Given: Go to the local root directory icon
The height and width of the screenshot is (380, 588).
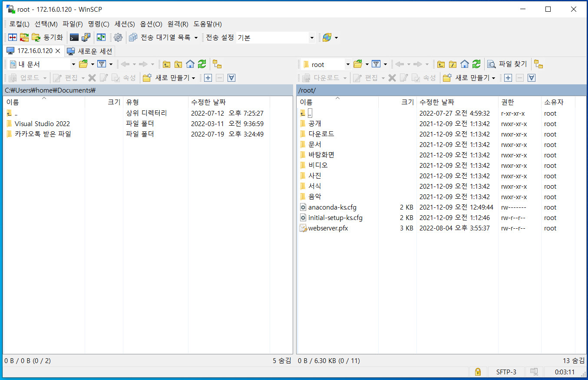Looking at the screenshot, I should coord(178,64).
